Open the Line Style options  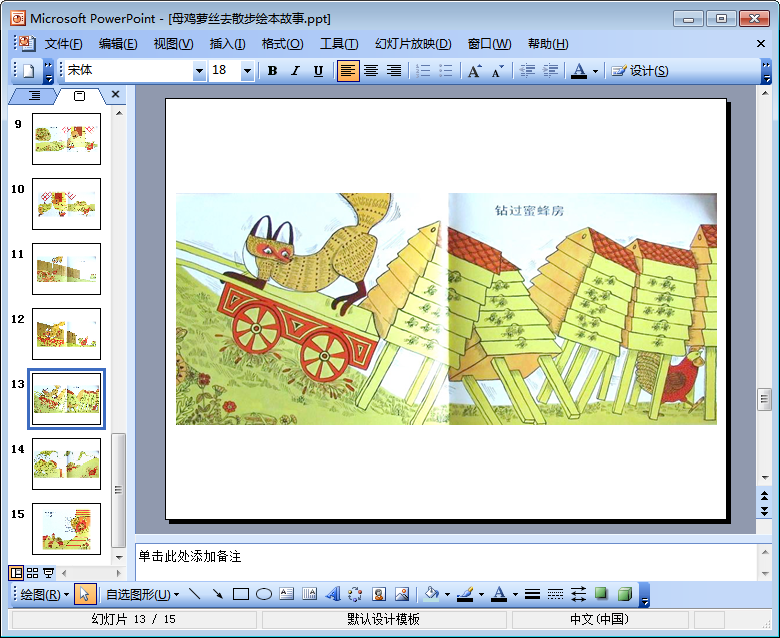(x=532, y=595)
